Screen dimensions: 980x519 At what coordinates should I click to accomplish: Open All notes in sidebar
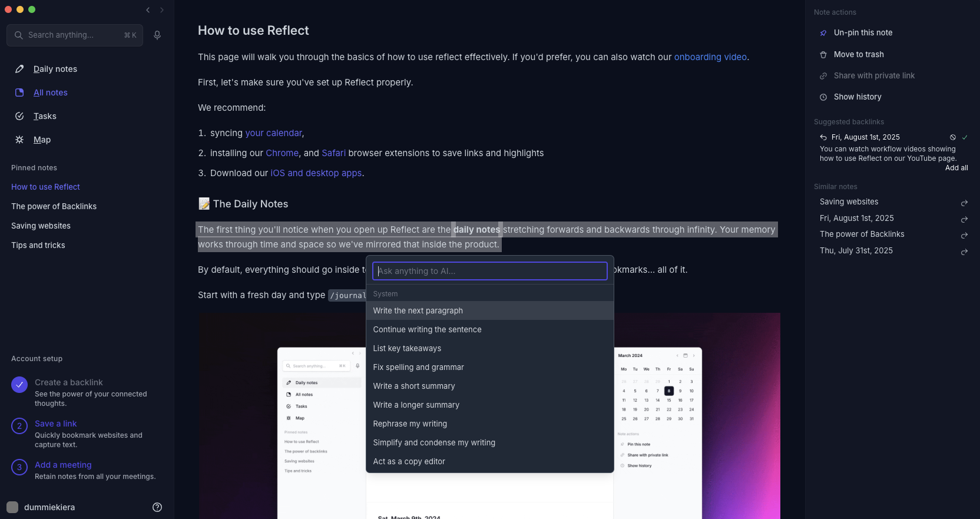pos(51,92)
